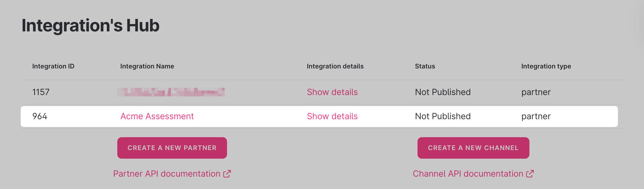
Task: Open the Channel API documentation link
Action: click(468, 174)
